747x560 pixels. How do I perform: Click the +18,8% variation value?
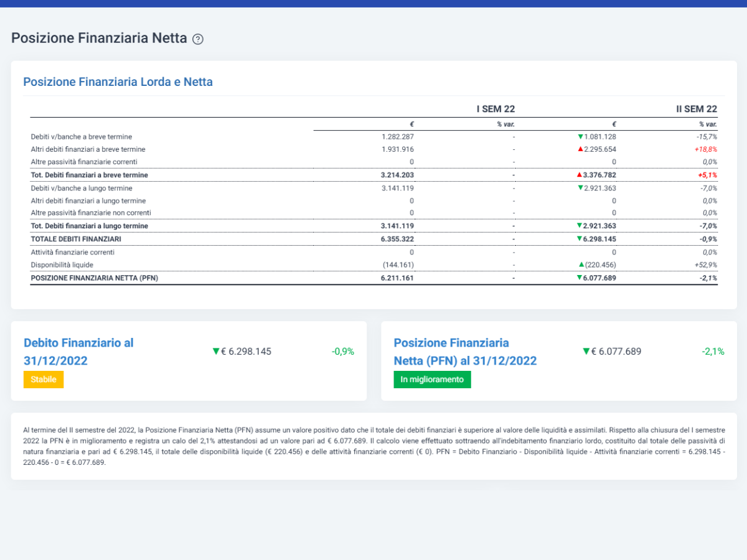[x=706, y=149]
